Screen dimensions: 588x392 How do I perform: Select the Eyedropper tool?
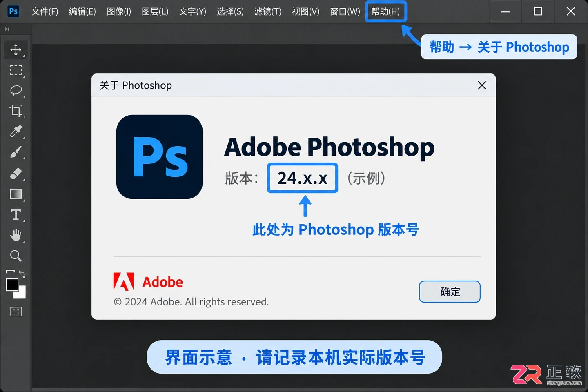point(16,131)
